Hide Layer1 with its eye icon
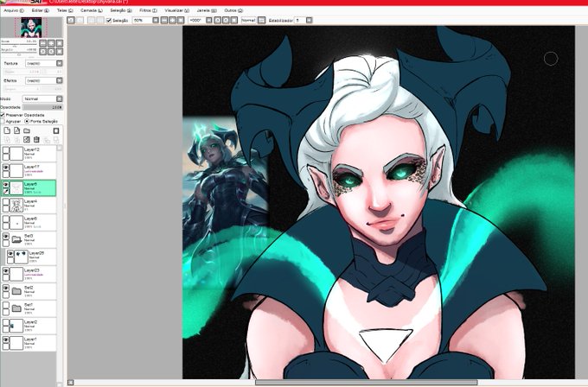588x387 pixels. 6,340
